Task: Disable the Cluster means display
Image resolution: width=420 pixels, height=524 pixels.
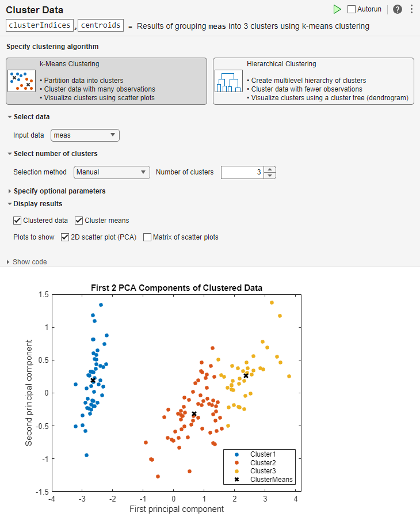Action: (78, 220)
